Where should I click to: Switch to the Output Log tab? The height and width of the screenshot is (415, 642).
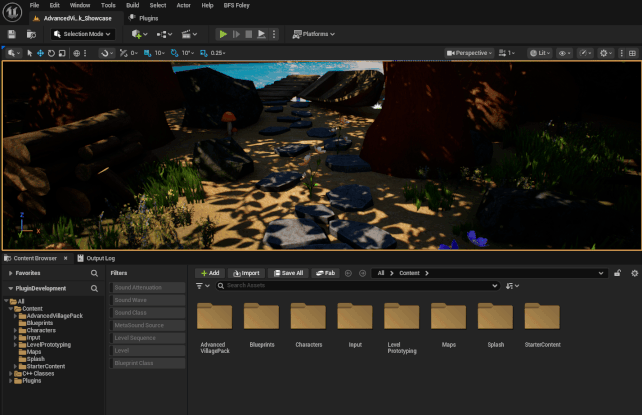[x=96, y=258]
